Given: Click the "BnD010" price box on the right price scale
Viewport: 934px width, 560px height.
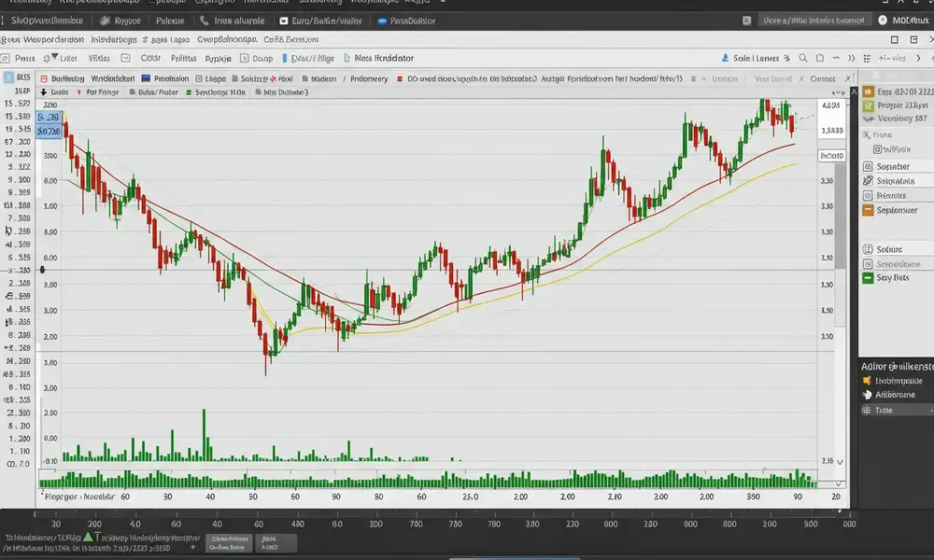Looking at the screenshot, I should [831, 156].
